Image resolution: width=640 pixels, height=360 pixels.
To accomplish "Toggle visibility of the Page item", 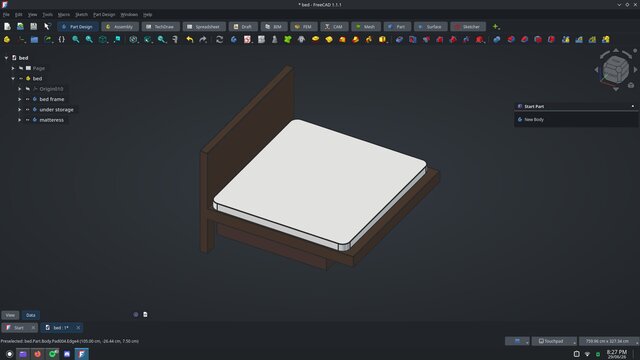I will point(21,68).
